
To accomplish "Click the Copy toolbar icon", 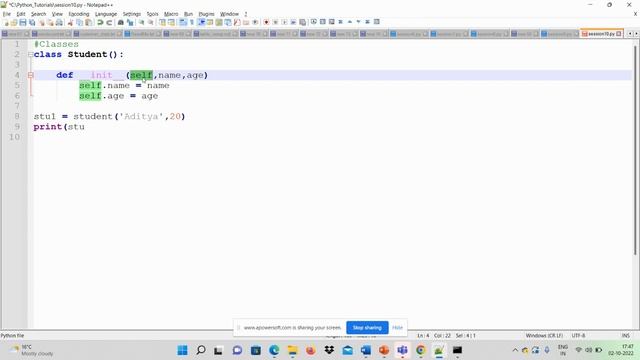I will (x=80, y=22).
